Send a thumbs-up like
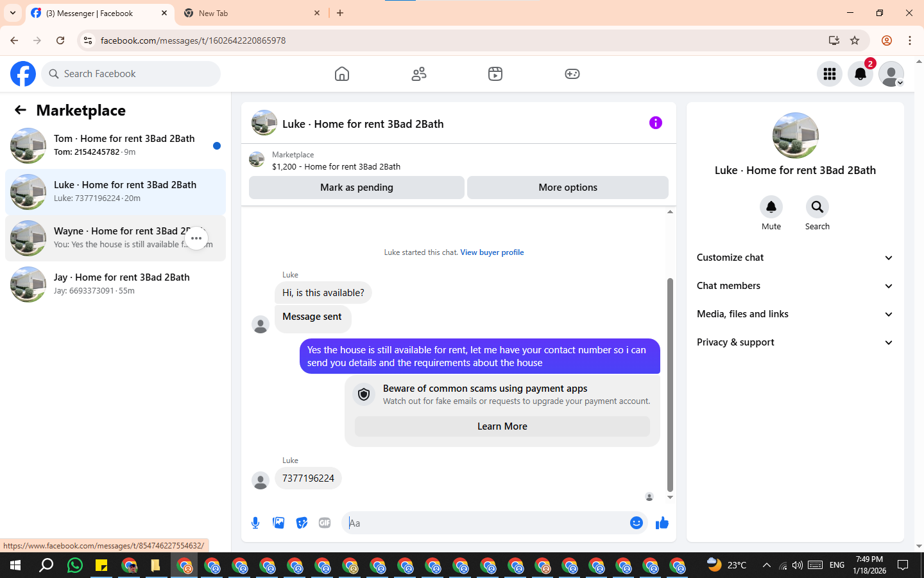 coord(662,523)
